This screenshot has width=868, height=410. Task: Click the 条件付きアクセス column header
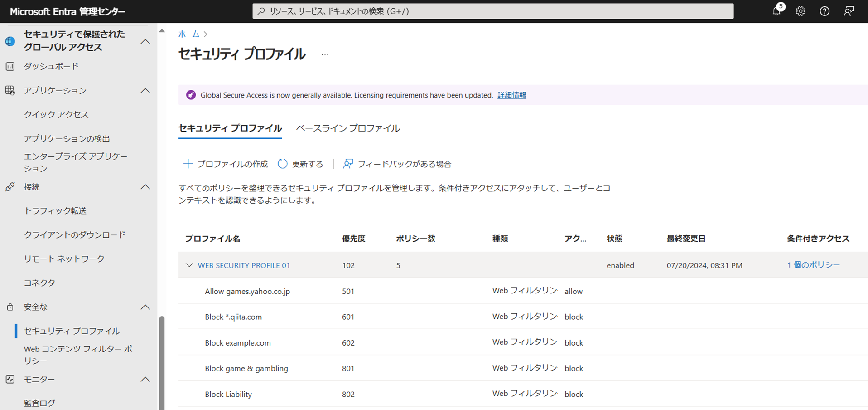pos(818,239)
